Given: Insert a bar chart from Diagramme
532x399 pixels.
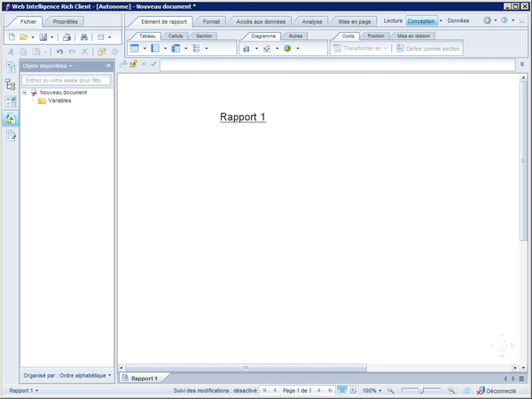Looking at the screenshot, I should 246,49.
